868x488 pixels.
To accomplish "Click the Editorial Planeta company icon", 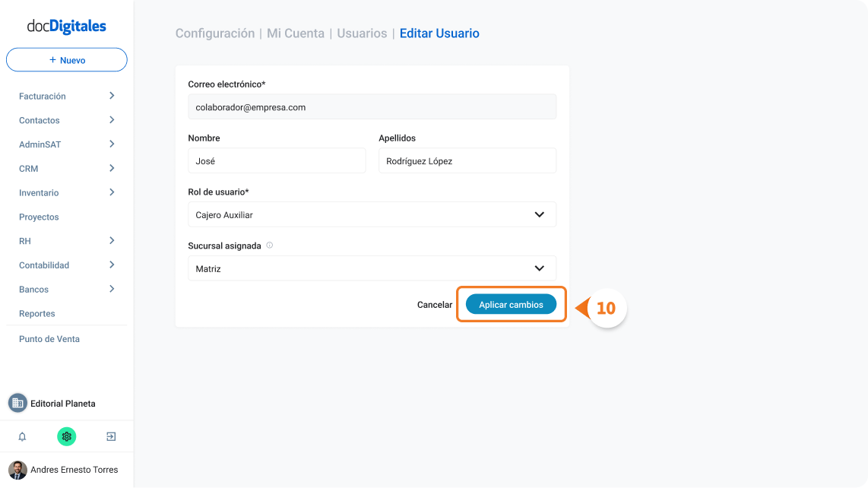I will point(17,404).
